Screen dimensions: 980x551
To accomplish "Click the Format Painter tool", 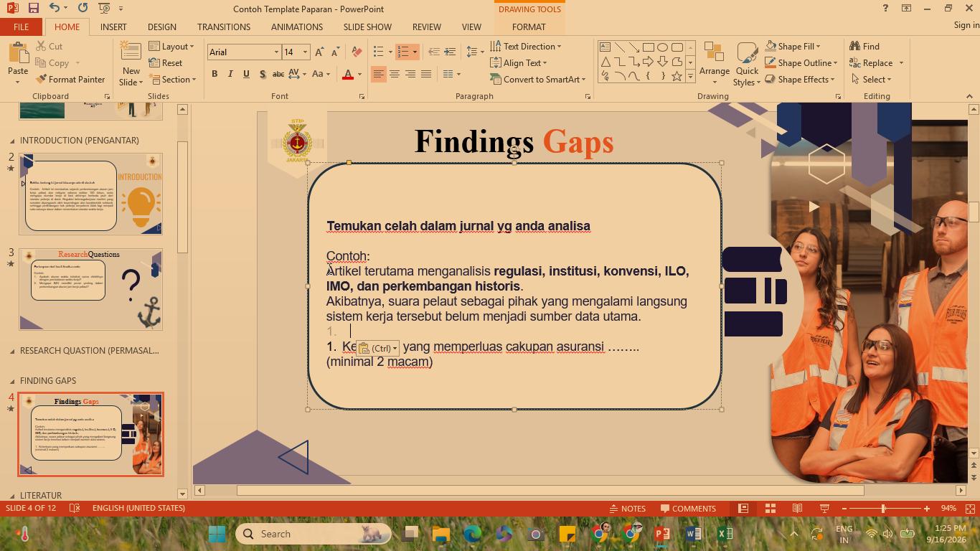I will pos(70,80).
